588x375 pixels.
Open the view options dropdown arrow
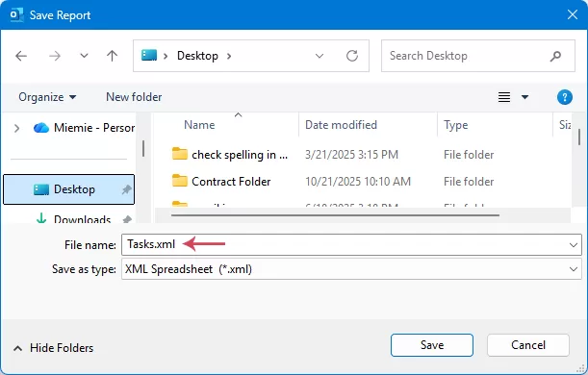click(525, 97)
